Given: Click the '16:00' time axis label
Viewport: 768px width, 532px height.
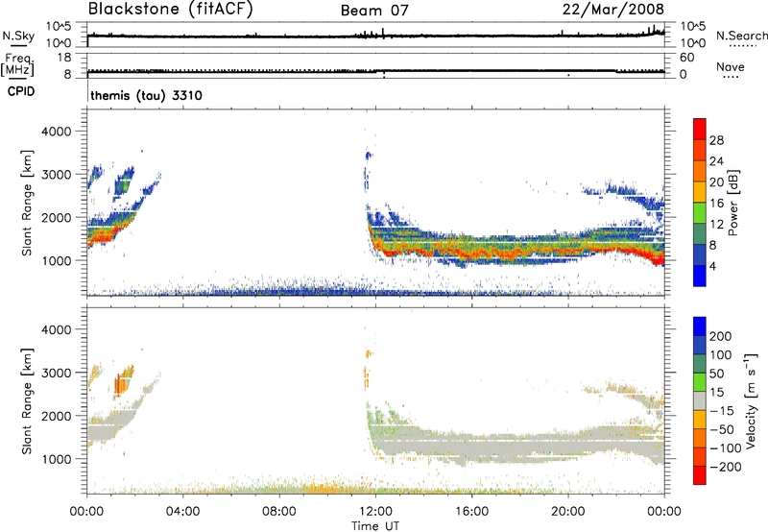Looking at the screenshot, I should [471, 512].
